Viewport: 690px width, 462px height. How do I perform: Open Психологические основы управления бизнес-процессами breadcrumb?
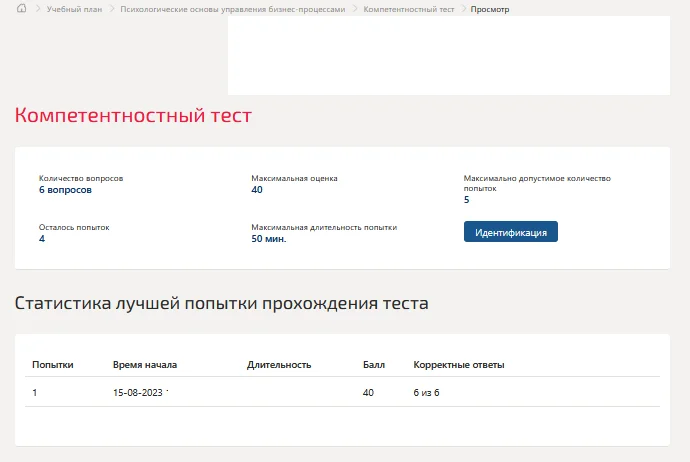coord(233,9)
